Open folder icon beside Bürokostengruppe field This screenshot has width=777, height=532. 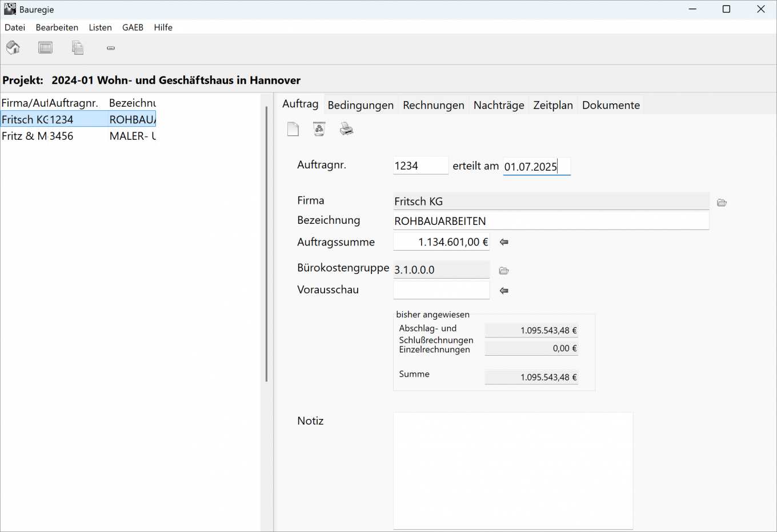pos(503,271)
